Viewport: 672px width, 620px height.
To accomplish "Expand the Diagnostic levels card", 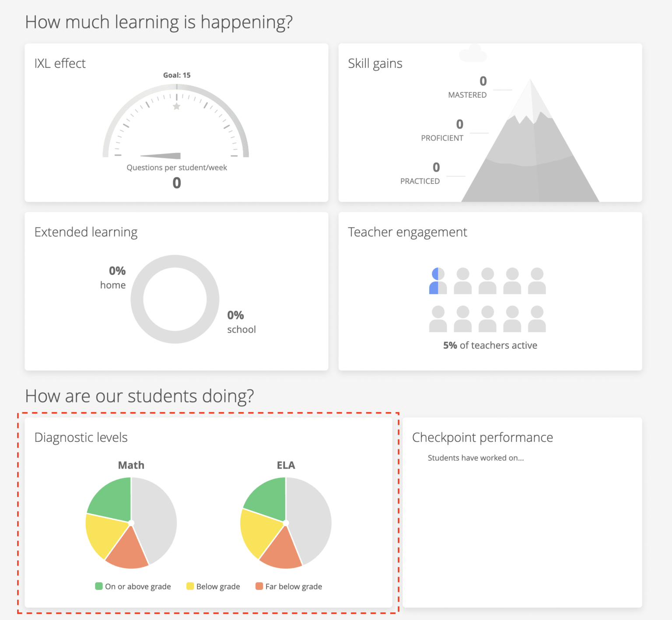I will [x=81, y=437].
